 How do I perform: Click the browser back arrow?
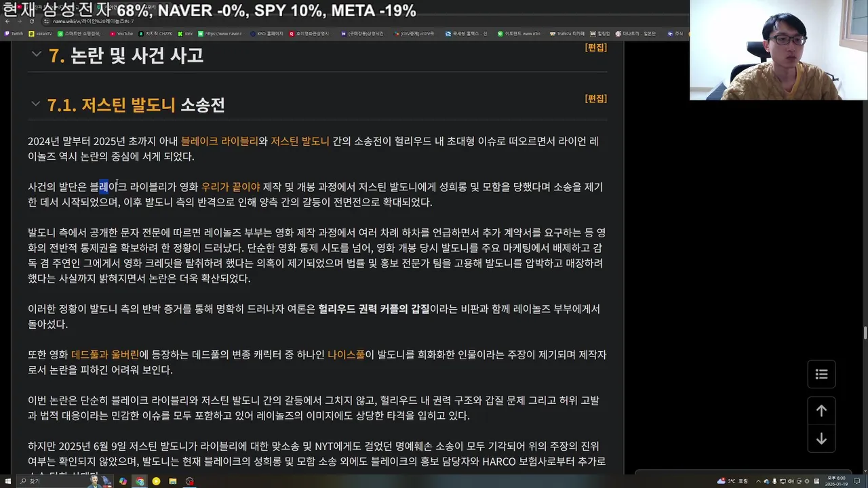(x=7, y=22)
